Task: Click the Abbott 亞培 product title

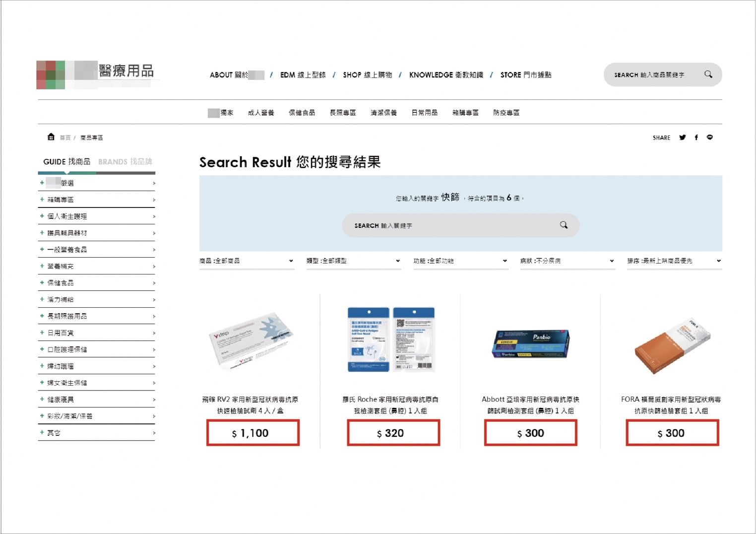Action: (x=531, y=405)
